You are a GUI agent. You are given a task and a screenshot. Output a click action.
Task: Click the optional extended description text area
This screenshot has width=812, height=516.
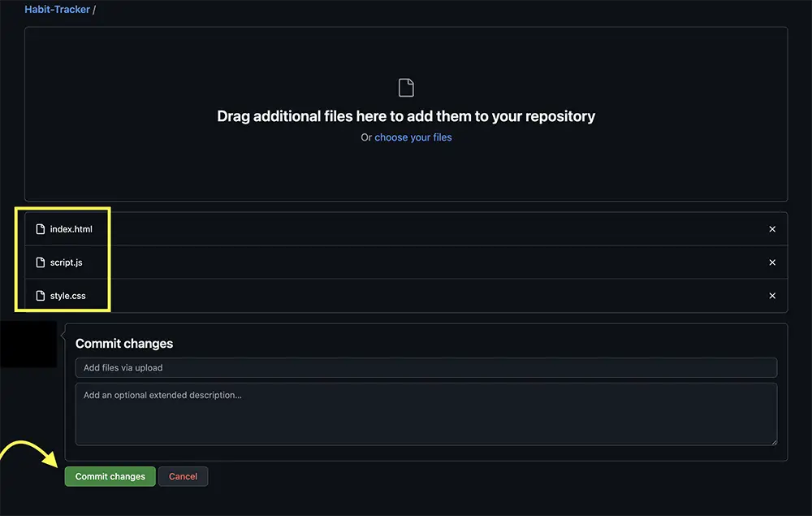pos(425,414)
